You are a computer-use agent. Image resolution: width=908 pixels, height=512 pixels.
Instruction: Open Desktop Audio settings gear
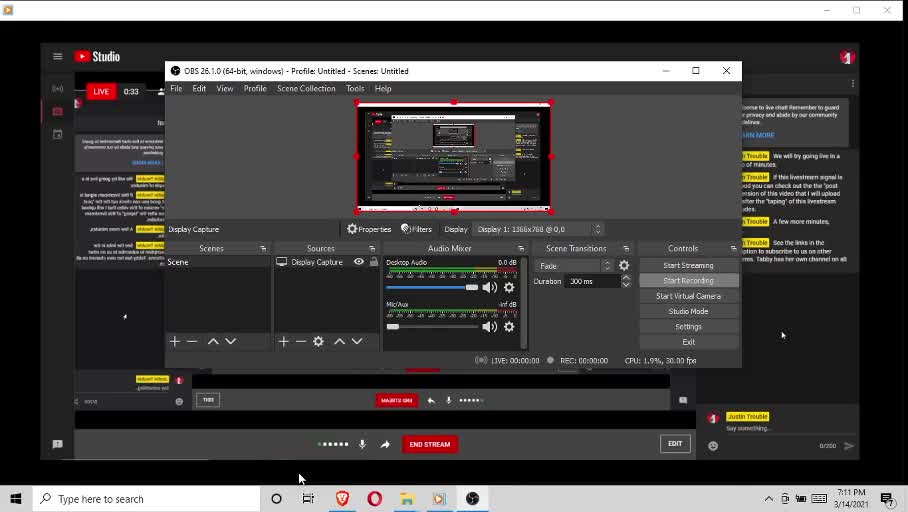(509, 287)
